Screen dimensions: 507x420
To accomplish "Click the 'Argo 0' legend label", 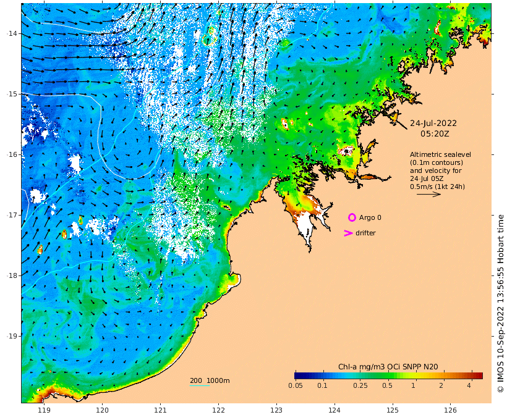I will [x=370, y=218].
